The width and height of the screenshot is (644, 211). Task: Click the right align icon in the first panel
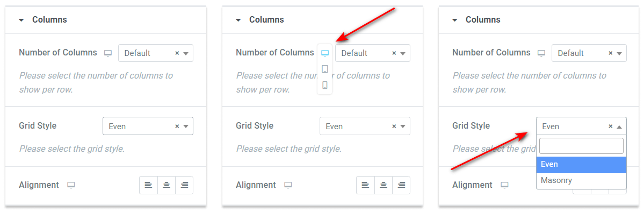(x=184, y=185)
